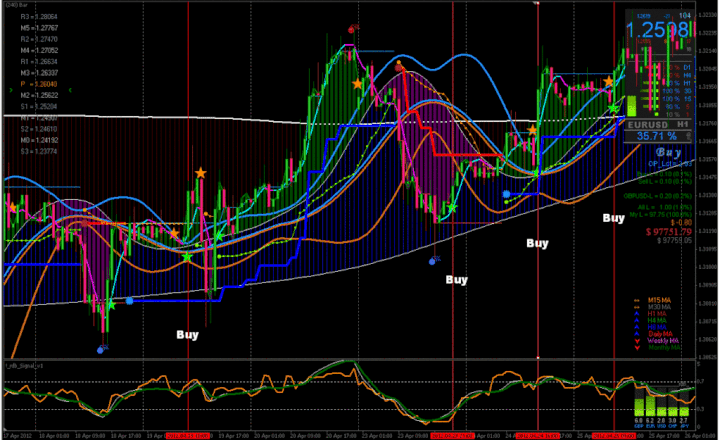Click the blue italic Buy signal text
This screenshot has height=440, width=720.
(668, 152)
